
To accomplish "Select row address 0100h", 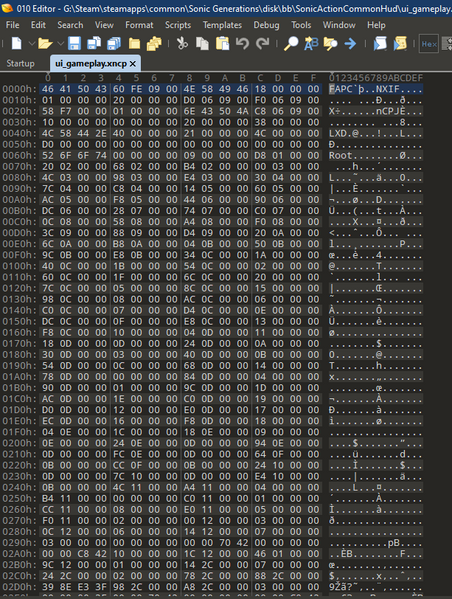I will pos(19,266).
